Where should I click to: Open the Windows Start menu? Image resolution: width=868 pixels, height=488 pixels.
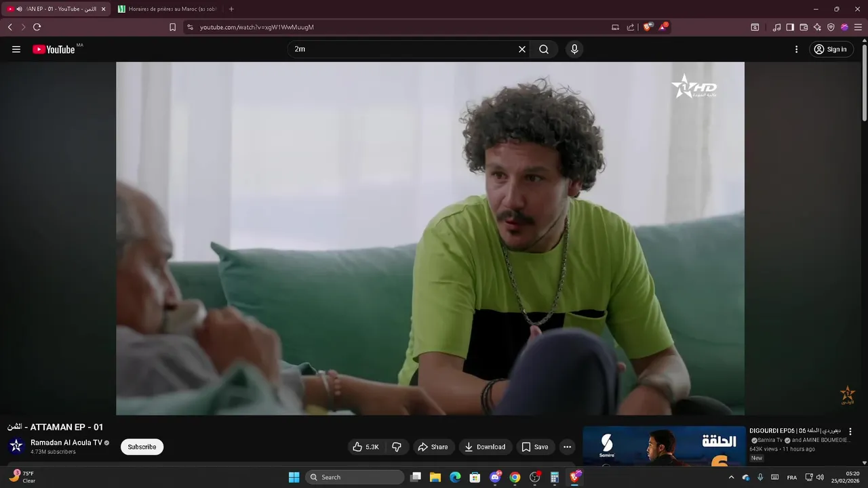point(294,477)
